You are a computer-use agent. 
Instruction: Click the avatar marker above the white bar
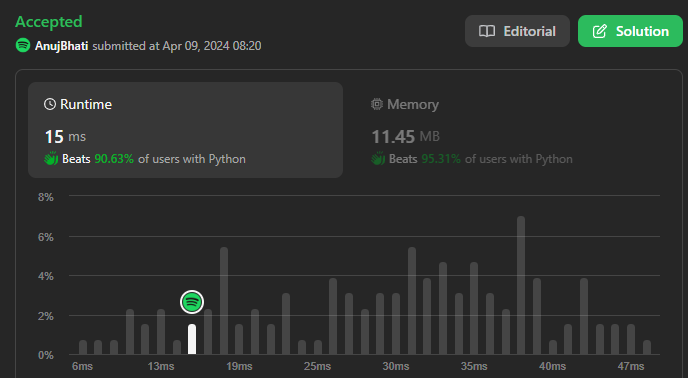(x=192, y=302)
